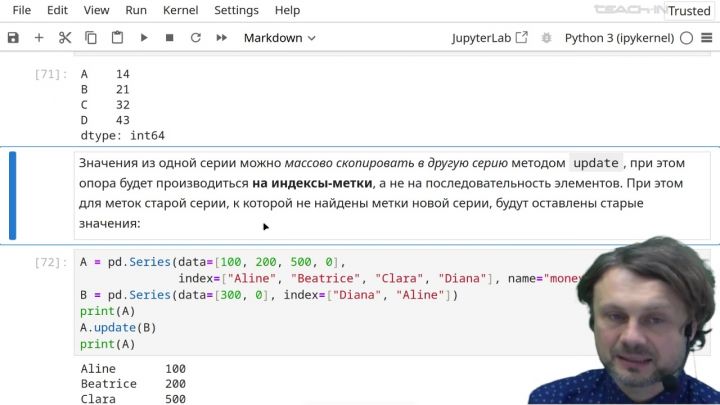Insert a new cell with plus icon
Viewport: 720px width, 405px height.
(x=39, y=38)
